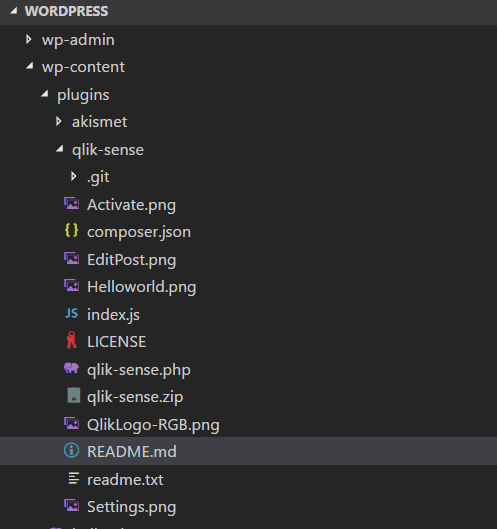This screenshot has width=497, height=529.
Task: Expand the .git folder arrow
Action: coord(74,176)
